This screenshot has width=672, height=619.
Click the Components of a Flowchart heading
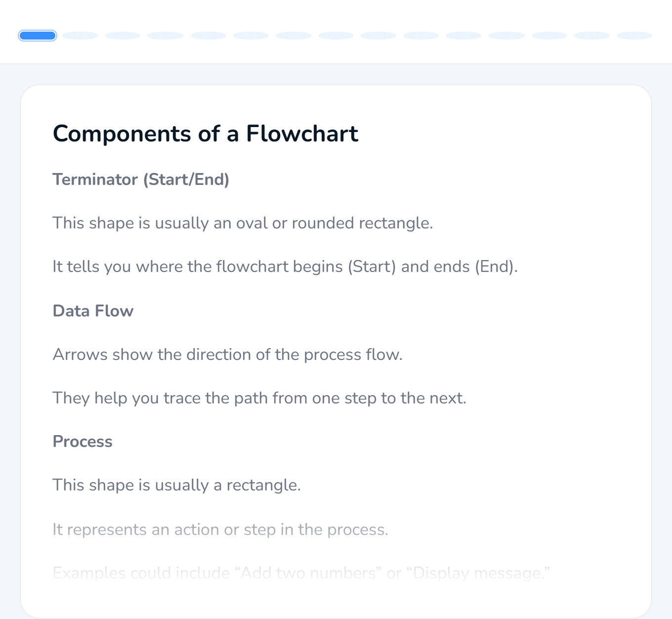click(206, 133)
